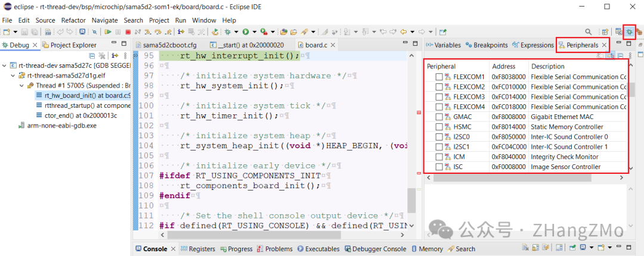The width and height of the screenshot is (644, 256).
Task: Select the Debug perspective bug icon
Action: pos(629,32)
